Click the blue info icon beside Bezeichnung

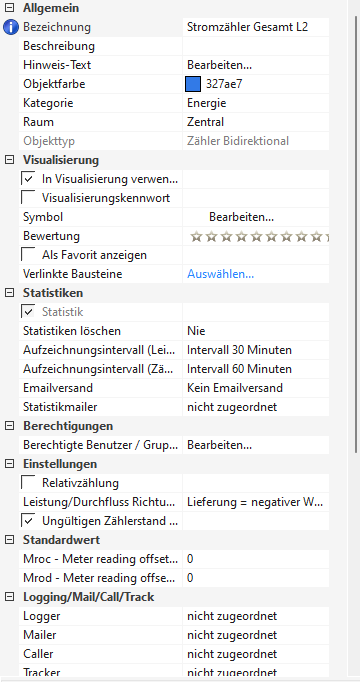point(11,27)
